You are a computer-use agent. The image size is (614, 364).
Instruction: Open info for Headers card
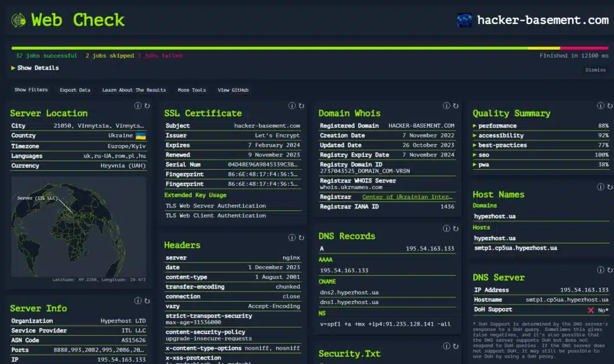pos(292,237)
